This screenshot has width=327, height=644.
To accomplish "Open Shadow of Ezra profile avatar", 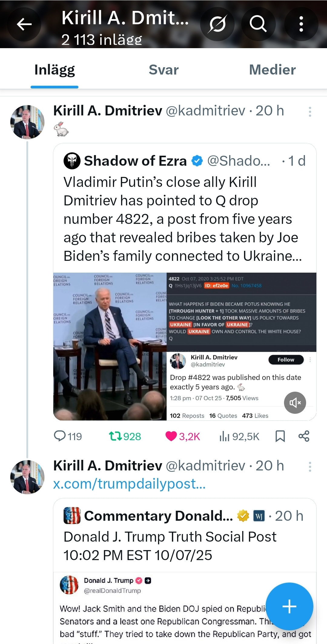I will [x=72, y=161].
